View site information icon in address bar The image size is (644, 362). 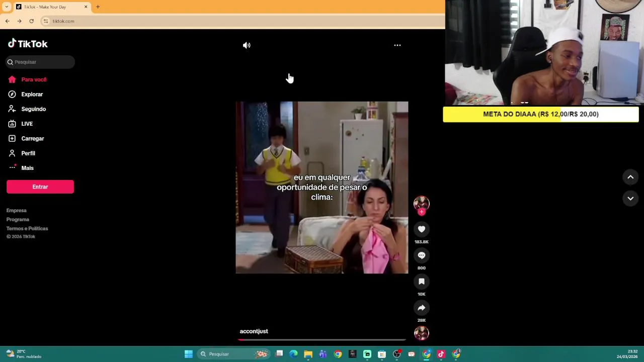[46, 21]
